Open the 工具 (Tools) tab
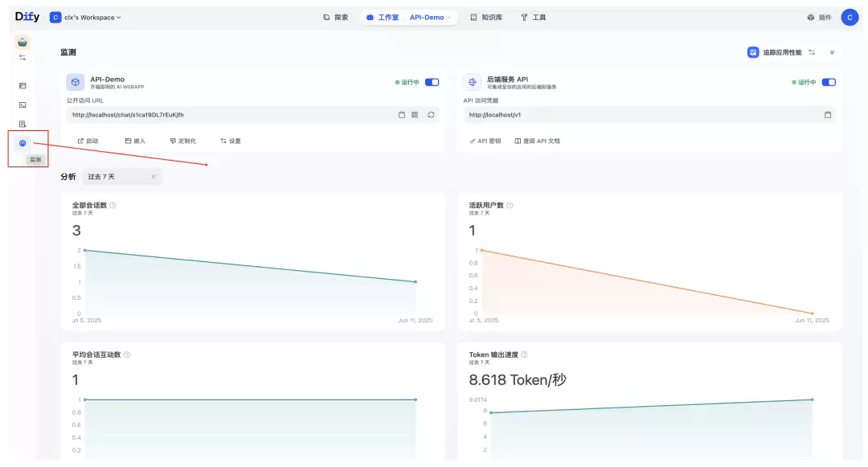The height and width of the screenshot is (467, 868). tap(533, 18)
